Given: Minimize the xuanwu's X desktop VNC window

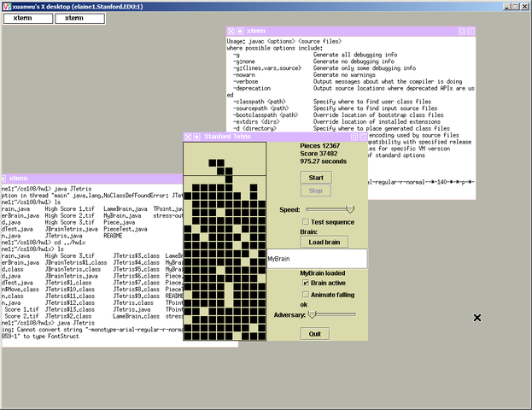Looking at the screenshot, I should [x=507, y=7].
